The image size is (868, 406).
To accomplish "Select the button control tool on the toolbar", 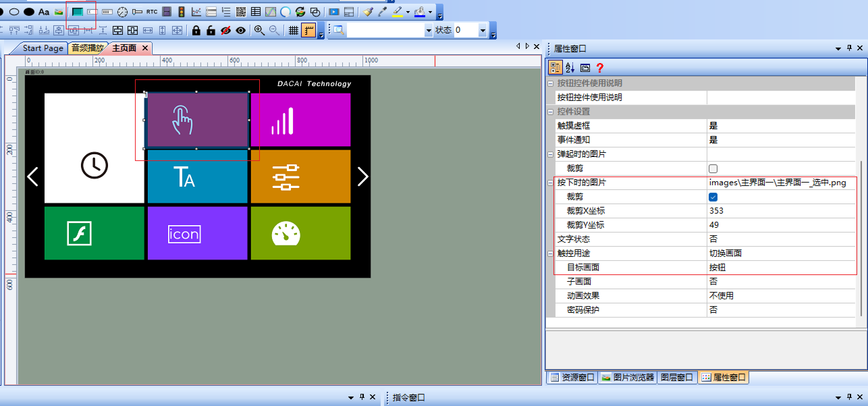I will pyautogui.click(x=78, y=12).
